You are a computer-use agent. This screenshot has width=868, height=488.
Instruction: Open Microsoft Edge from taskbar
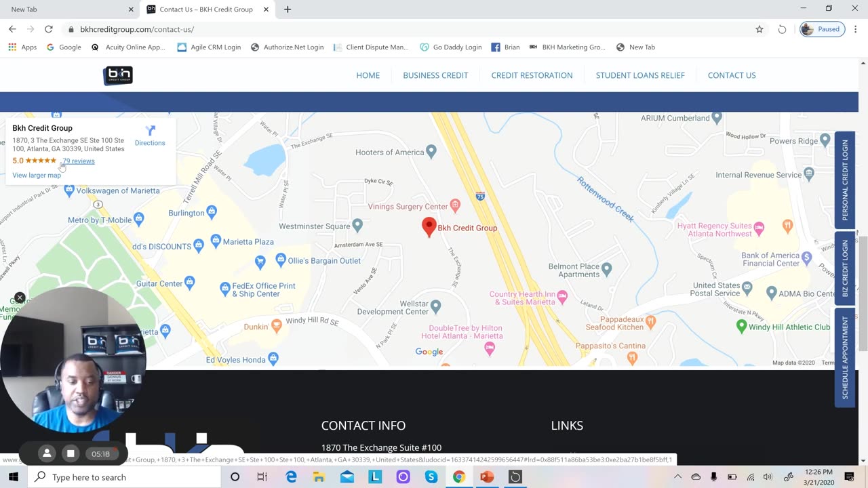click(291, 477)
